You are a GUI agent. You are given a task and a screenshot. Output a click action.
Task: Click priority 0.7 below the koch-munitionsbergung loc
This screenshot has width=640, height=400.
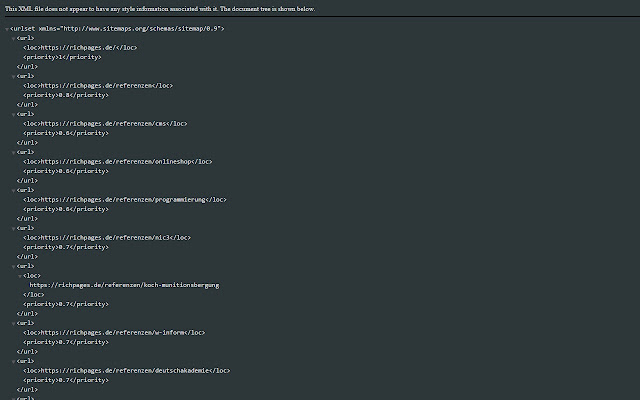point(66,304)
